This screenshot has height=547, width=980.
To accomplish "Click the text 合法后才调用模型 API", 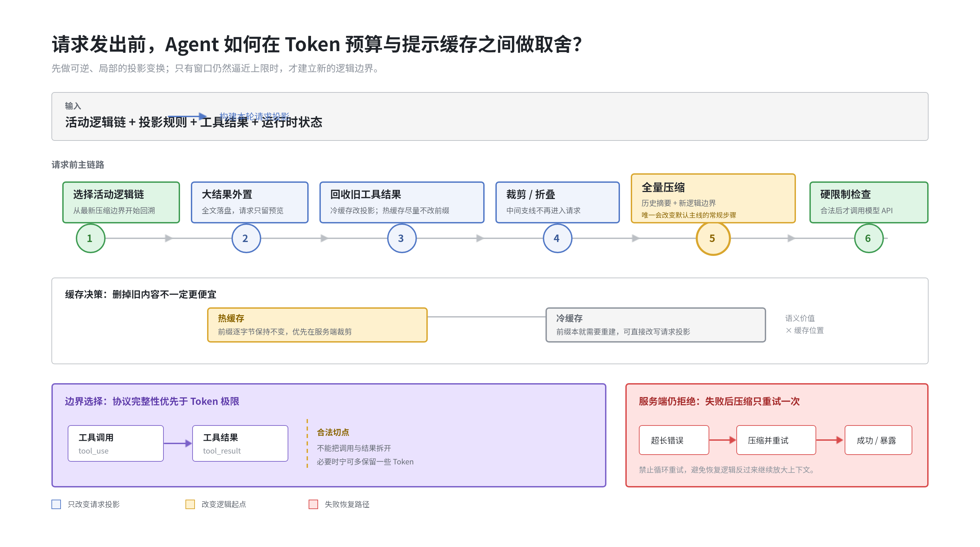I will coord(856,210).
